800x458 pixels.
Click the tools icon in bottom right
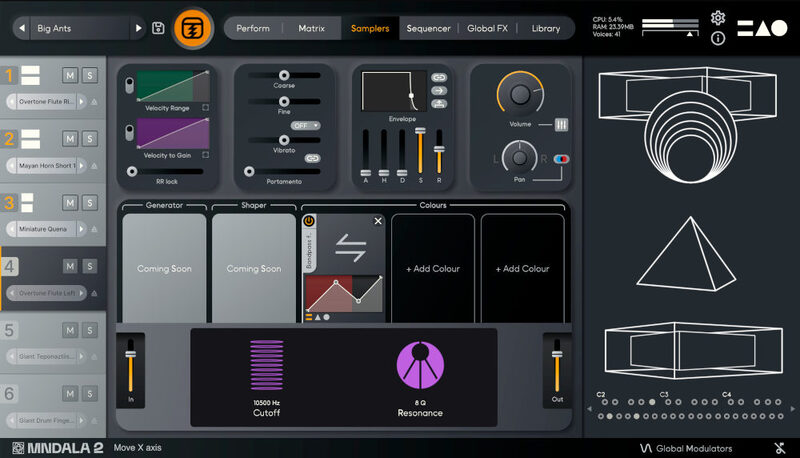pyautogui.click(x=780, y=448)
